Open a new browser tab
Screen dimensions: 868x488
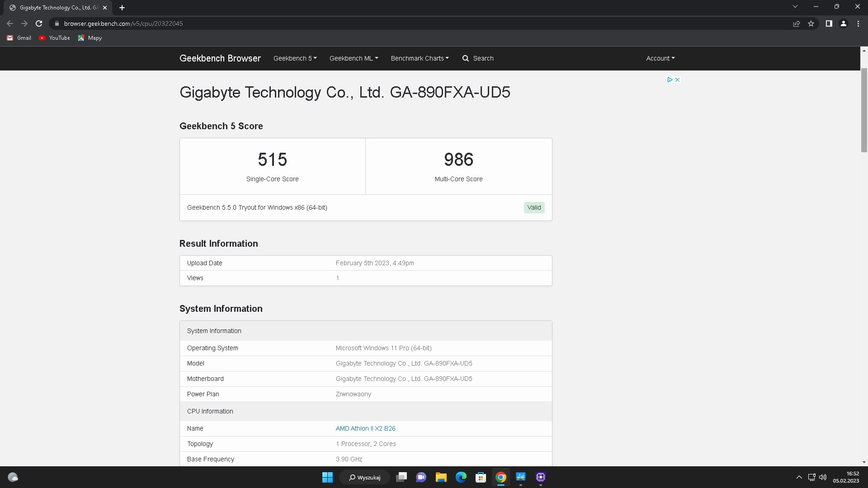click(122, 8)
